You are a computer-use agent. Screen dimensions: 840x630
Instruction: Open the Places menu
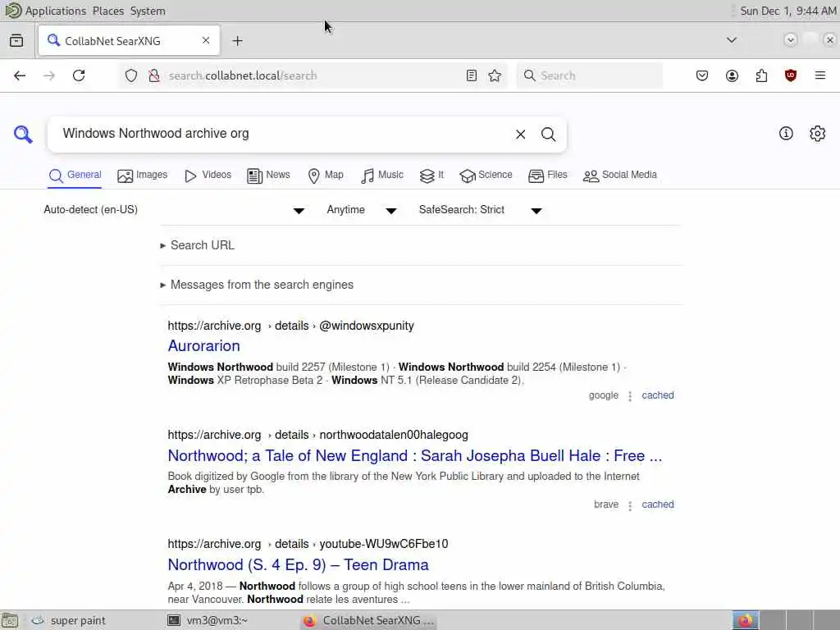(108, 11)
